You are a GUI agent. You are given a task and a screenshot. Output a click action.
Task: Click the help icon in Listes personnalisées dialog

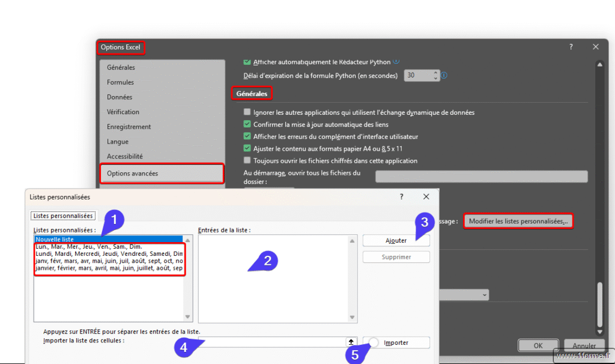(x=401, y=196)
